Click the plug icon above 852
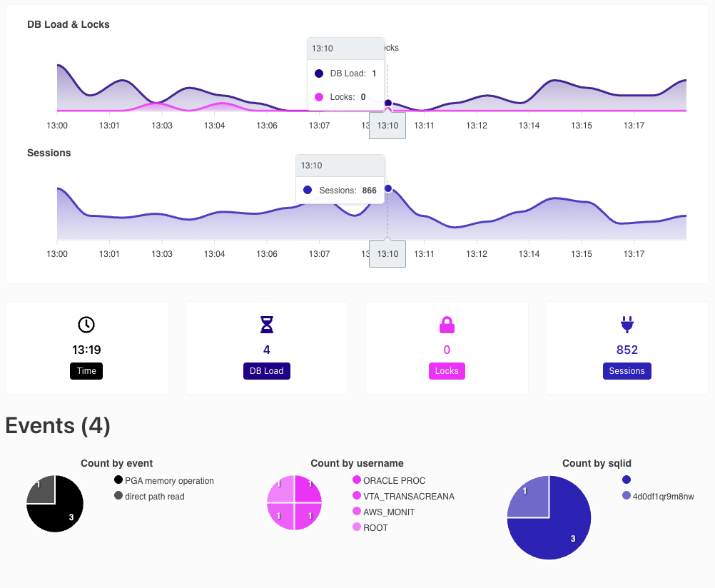 (x=627, y=325)
